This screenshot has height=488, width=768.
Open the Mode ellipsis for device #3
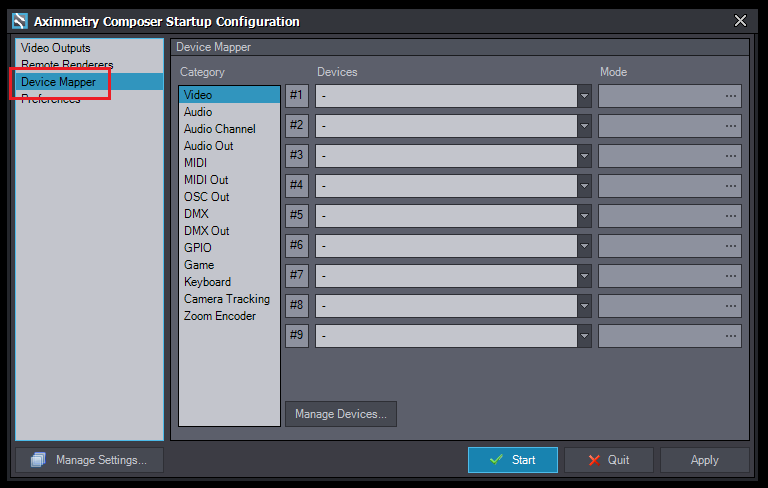point(731,156)
